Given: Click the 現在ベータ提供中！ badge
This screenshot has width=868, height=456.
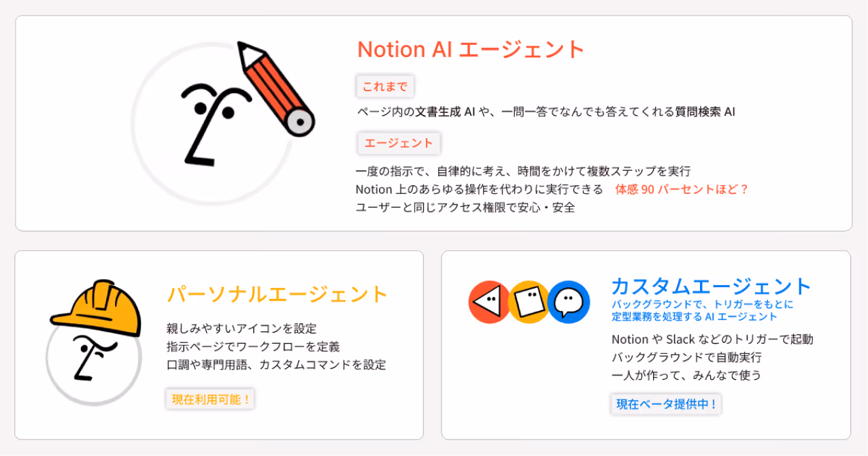Looking at the screenshot, I should [666, 404].
